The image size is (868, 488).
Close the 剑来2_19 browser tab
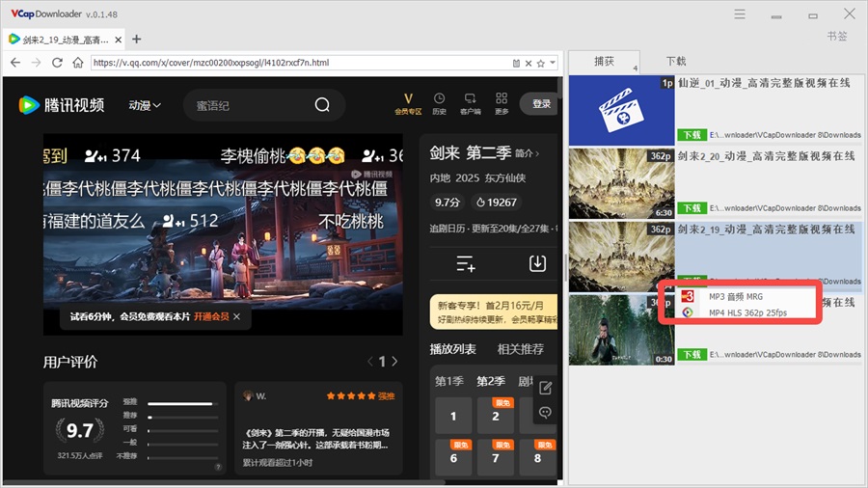pyautogui.click(x=118, y=40)
